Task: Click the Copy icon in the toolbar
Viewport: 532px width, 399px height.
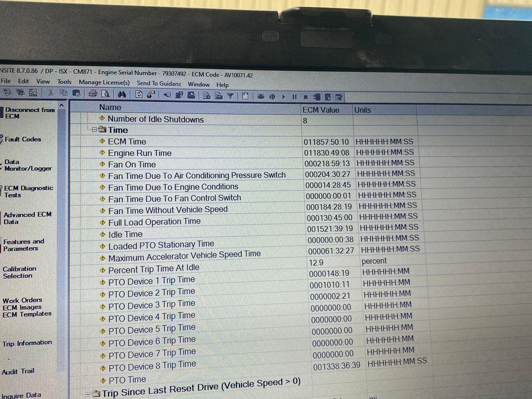Action: click(x=63, y=92)
